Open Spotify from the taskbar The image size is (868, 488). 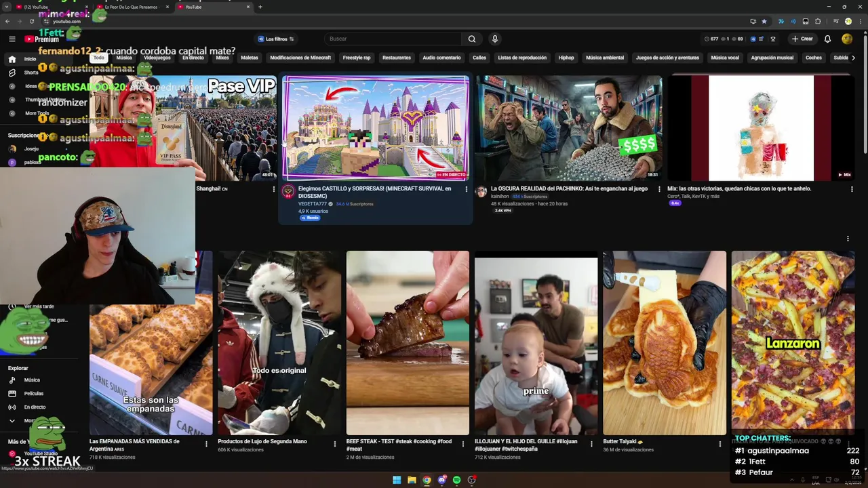pos(456,480)
